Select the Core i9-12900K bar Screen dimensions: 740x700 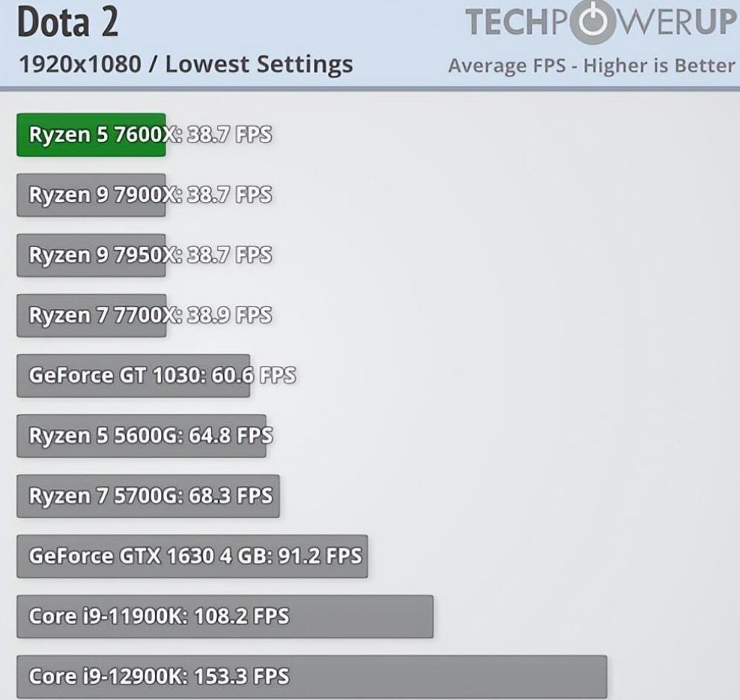(x=312, y=676)
